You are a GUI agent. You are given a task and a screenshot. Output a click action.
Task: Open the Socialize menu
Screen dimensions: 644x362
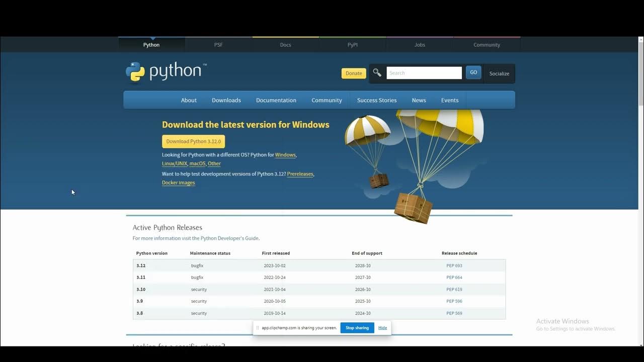pos(499,73)
